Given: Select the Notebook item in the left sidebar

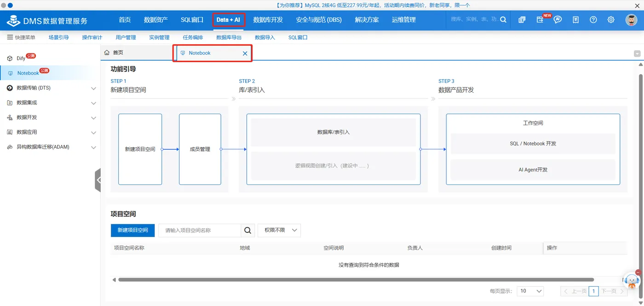Looking at the screenshot, I should coord(50,73).
